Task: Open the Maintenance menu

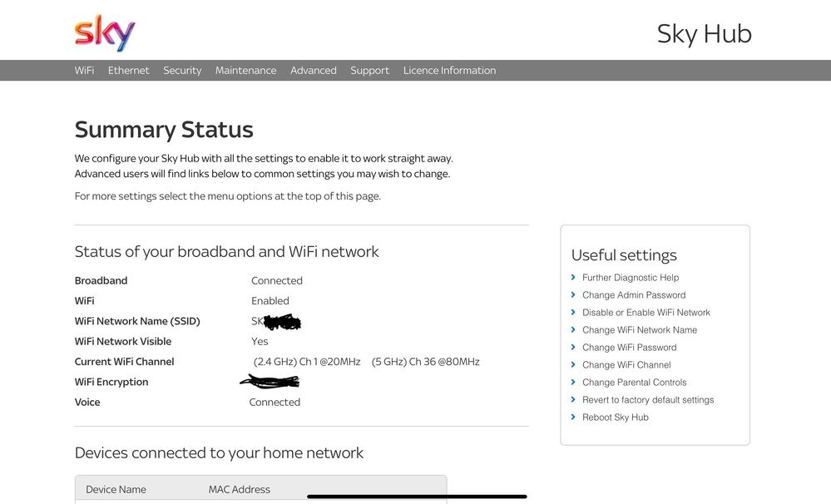Action: pos(245,71)
